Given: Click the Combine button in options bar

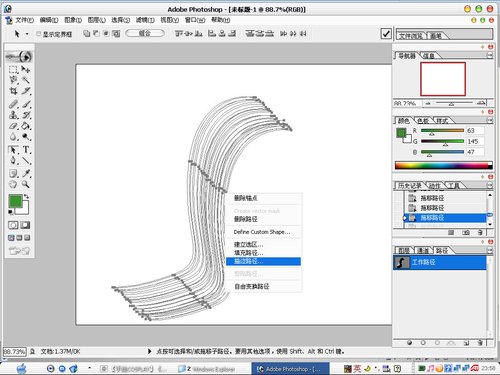Looking at the screenshot, I should coord(145,33).
